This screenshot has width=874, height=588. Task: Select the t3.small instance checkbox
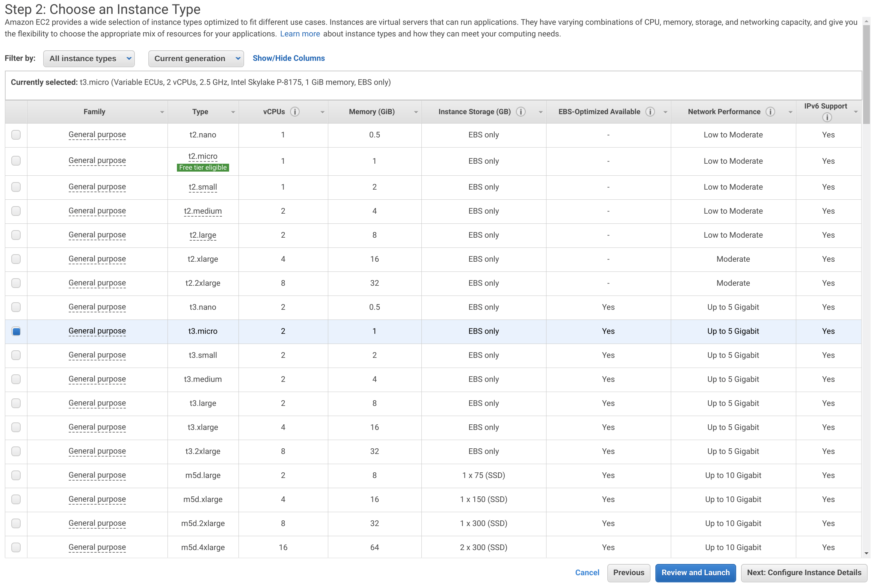tap(16, 355)
